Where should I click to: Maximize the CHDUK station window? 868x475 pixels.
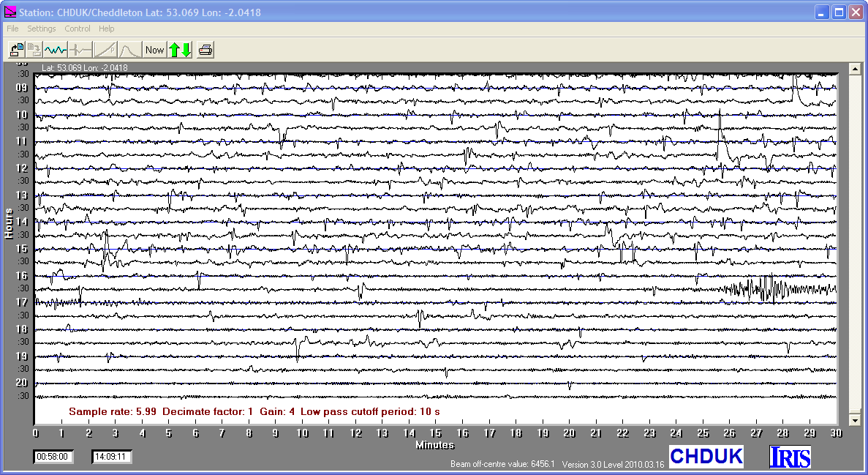839,12
